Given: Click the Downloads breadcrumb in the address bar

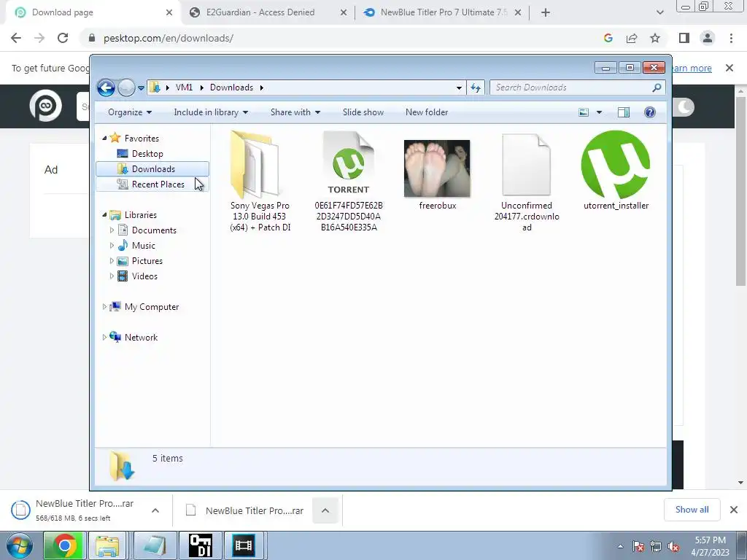Looking at the screenshot, I should click(x=231, y=87).
